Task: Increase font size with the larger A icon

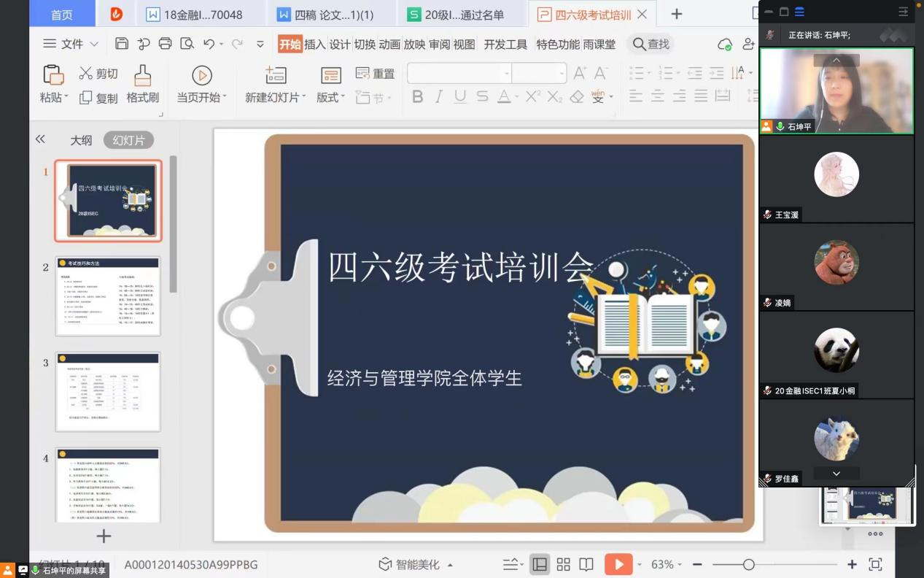Action: 580,73
